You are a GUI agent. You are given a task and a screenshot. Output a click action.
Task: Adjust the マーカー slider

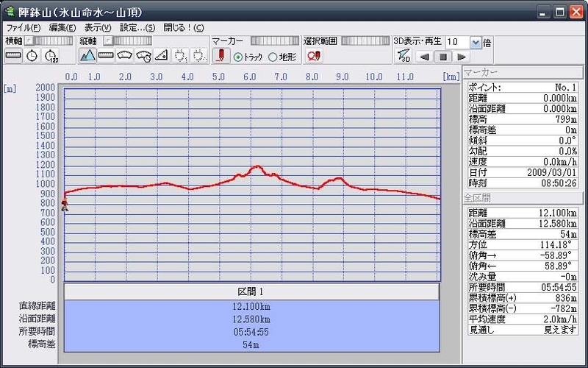tap(275, 40)
